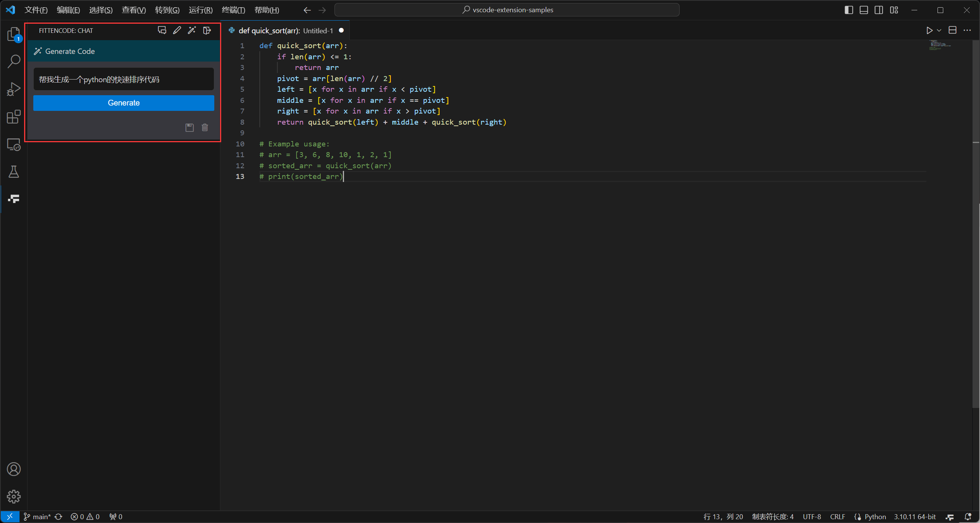Screen dimensions: 980x523
Task: Change end of line sequence CRLF
Action: (837, 517)
